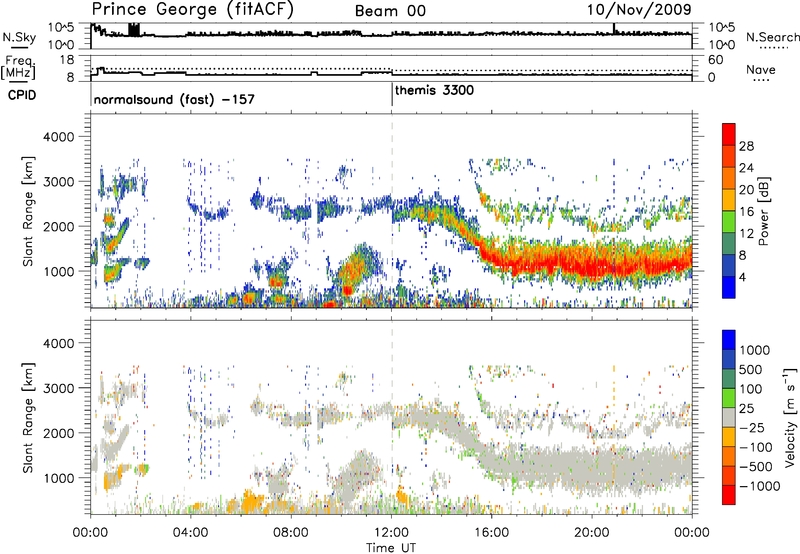
Task: Click the "Time UT" axis title
Action: pyautogui.click(x=391, y=548)
